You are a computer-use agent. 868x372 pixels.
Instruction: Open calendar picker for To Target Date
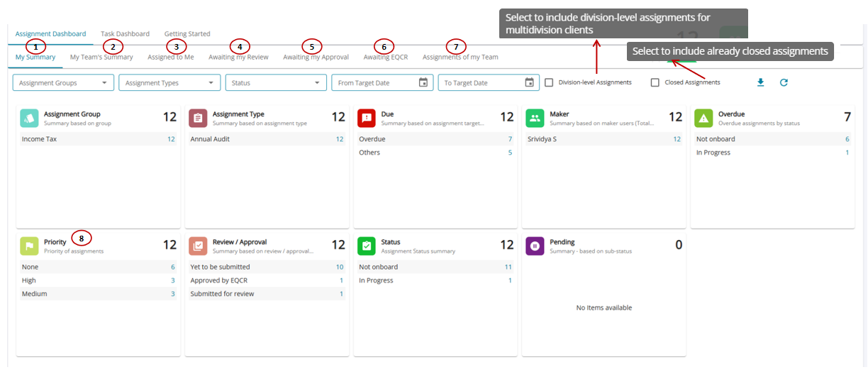coord(529,82)
